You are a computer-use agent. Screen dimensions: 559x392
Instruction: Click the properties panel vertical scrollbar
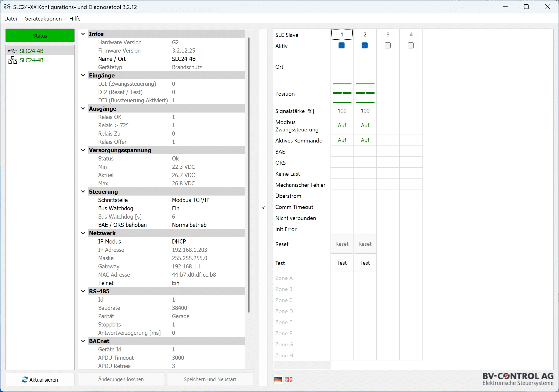coord(249,175)
